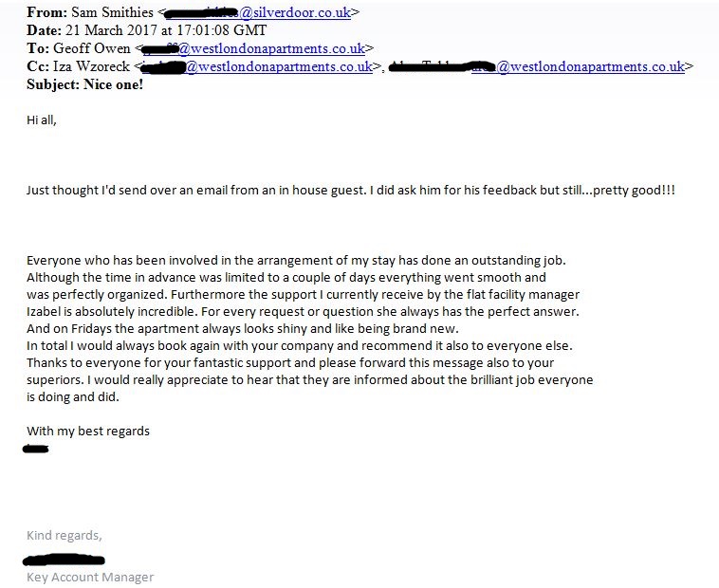Click the name Izabel in the feedback
This screenshot has height=588, width=719.
click(48, 311)
